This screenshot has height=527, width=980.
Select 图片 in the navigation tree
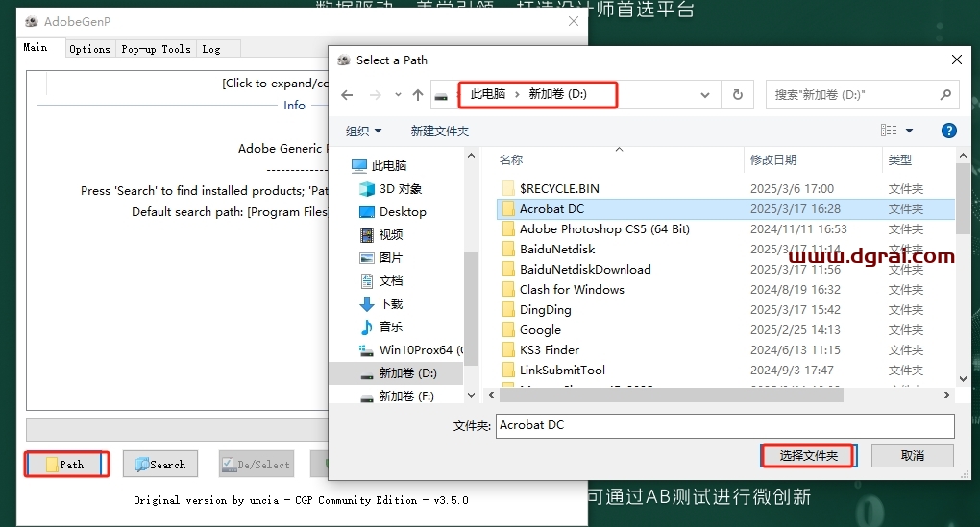coord(391,258)
